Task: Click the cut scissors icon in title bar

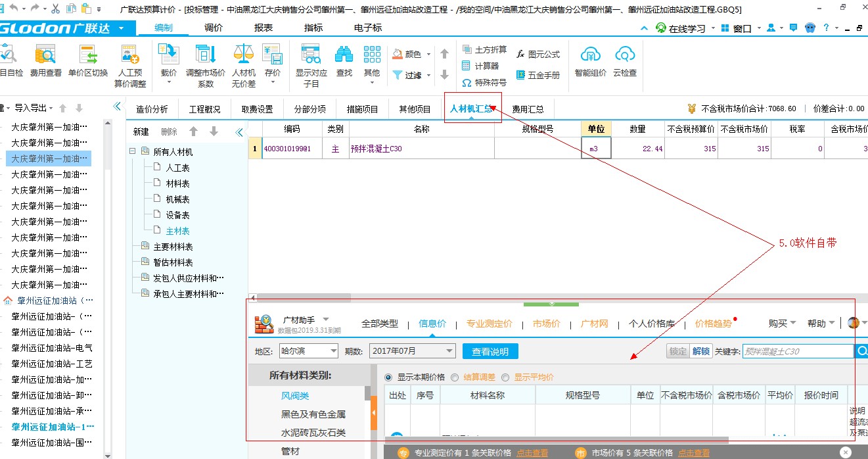Action: point(55,9)
